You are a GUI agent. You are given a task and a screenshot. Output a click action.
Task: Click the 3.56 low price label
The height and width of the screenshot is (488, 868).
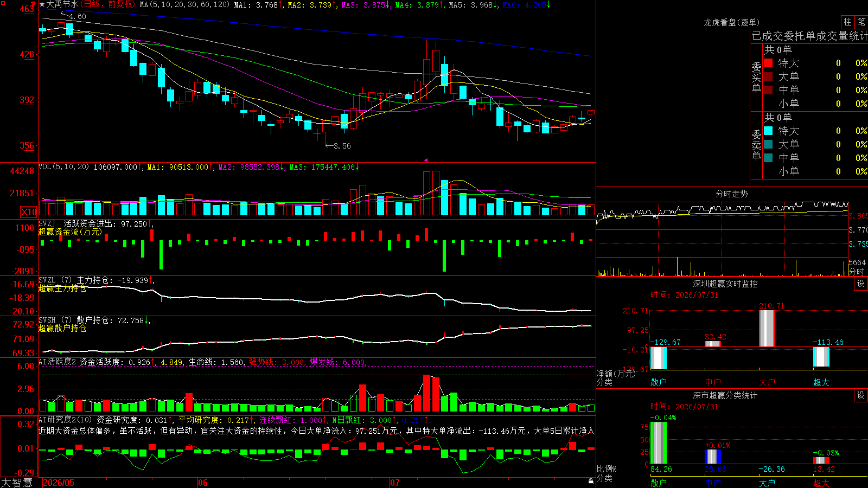point(342,146)
